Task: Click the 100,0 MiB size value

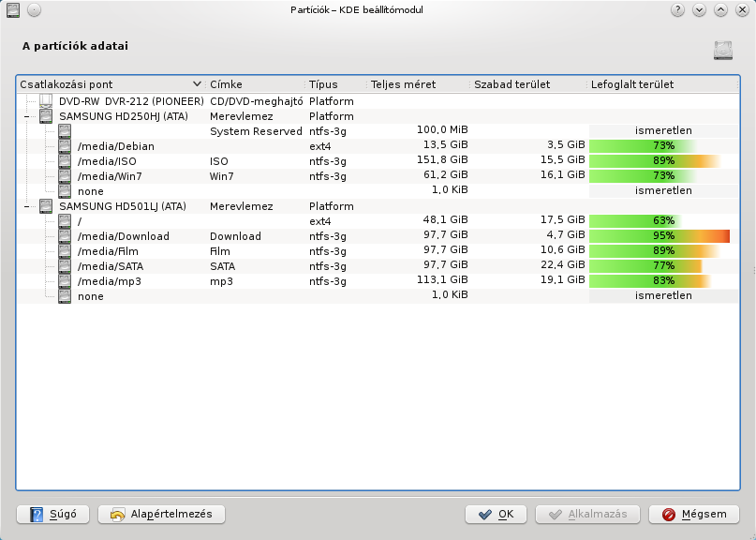Action: point(442,129)
